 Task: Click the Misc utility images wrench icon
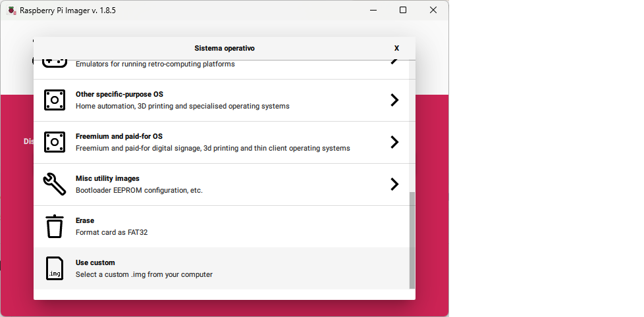[x=55, y=184]
